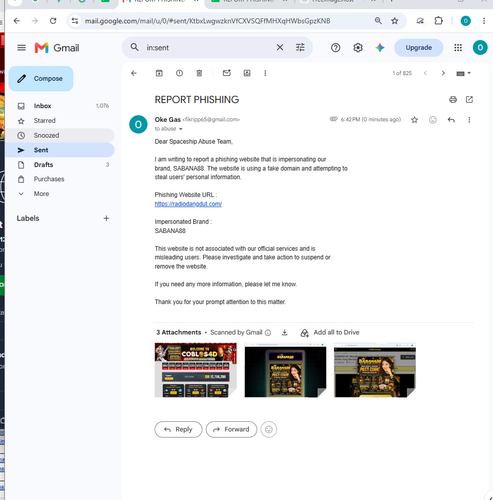Reload the page in browser
The image size is (493, 500).
point(53,21)
